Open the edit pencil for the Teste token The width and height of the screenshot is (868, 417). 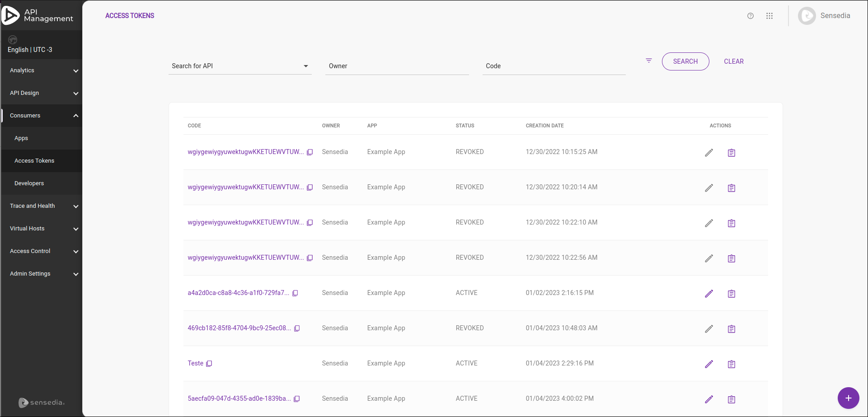tap(709, 364)
